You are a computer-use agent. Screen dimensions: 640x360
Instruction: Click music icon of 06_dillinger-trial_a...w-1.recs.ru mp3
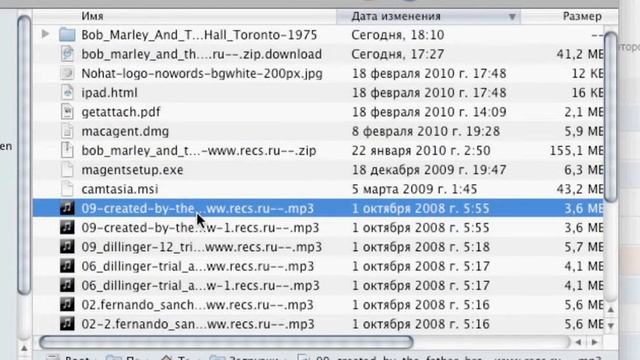(x=67, y=285)
